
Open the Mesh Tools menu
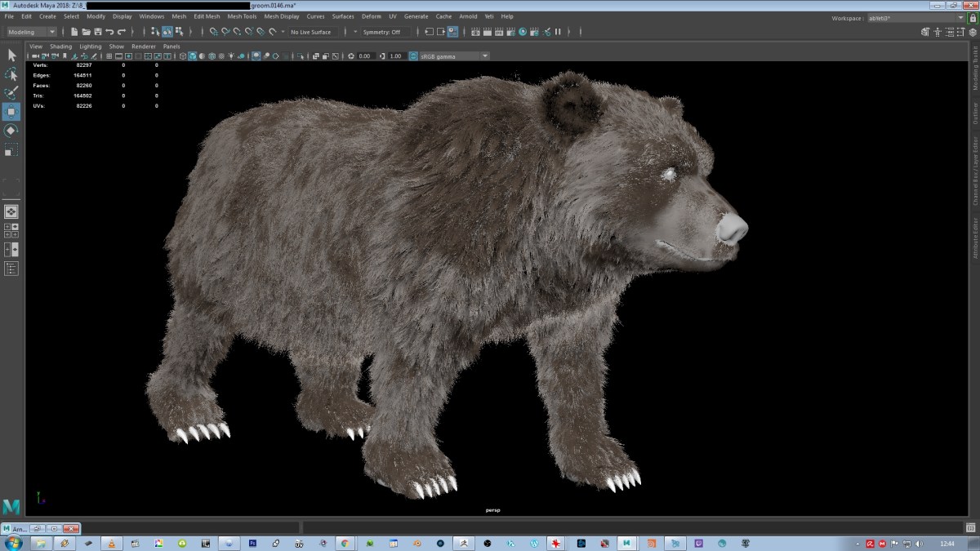click(242, 16)
